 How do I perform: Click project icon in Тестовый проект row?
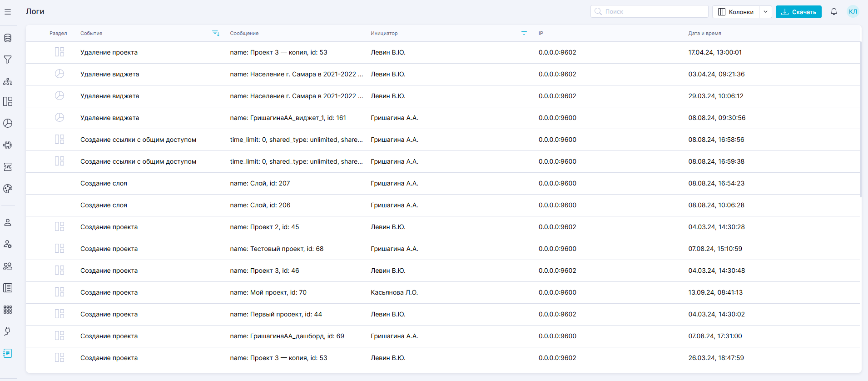pyautogui.click(x=60, y=249)
